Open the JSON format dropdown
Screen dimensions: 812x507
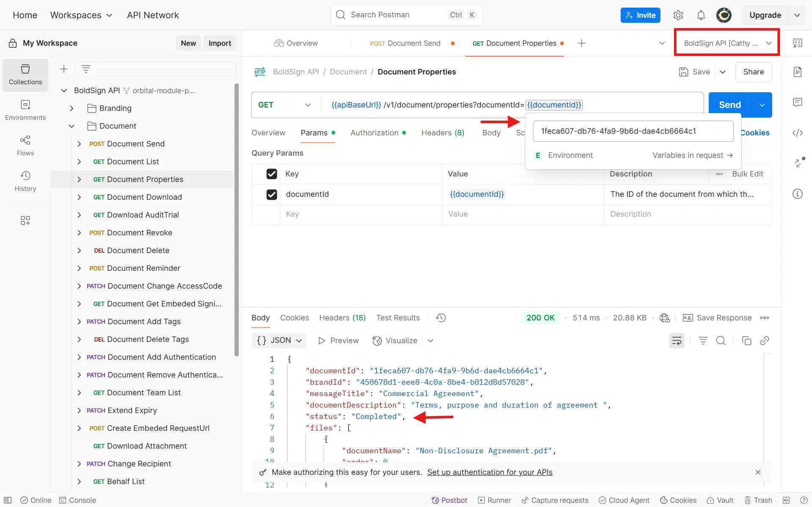click(x=279, y=341)
